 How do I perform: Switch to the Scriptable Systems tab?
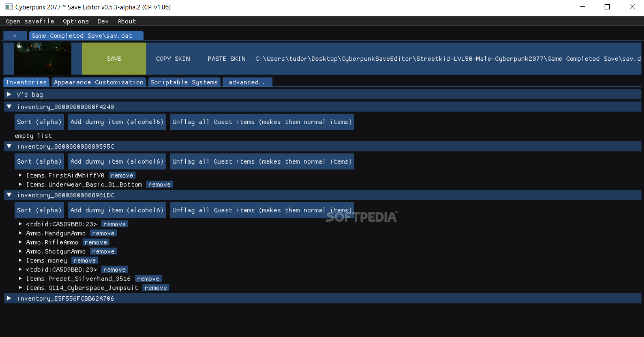coord(184,82)
